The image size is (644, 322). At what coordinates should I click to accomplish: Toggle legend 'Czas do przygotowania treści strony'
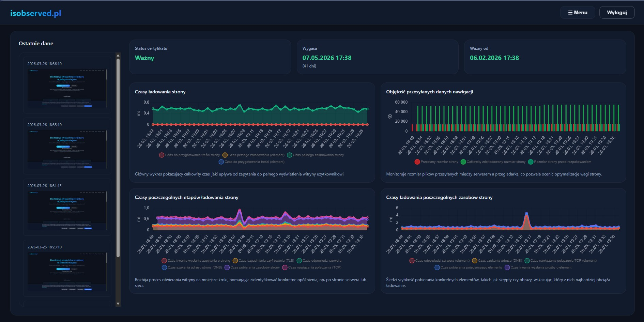(x=189, y=155)
